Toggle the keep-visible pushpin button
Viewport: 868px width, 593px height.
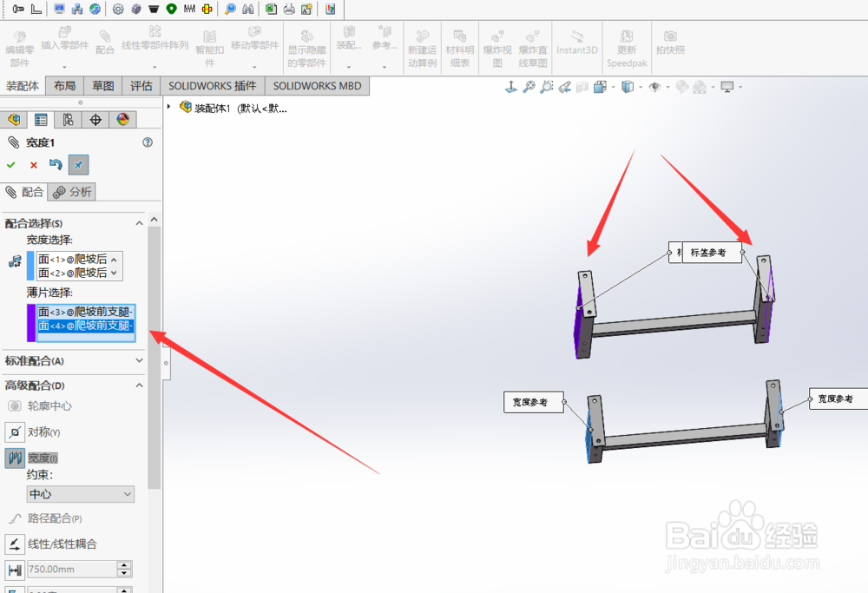click(x=78, y=165)
